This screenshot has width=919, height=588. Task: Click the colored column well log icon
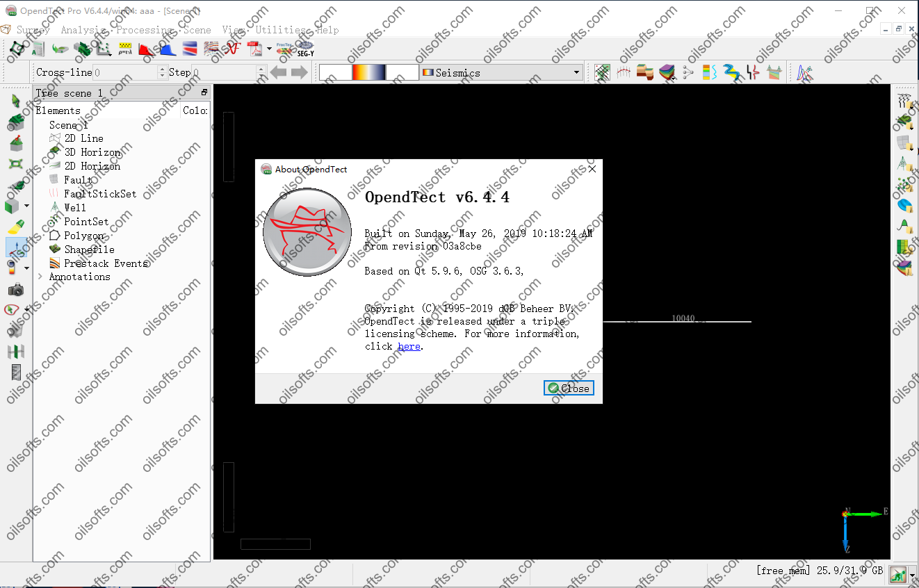[x=710, y=72]
